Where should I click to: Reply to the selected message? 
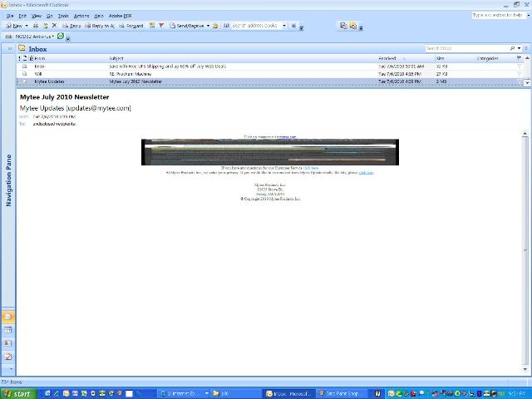[71, 26]
